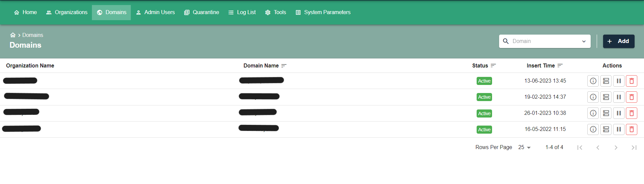Pause the domain inserted 26-01-2023 10:38
The height and width of the screenshot is (184, 644).
pyautogui.click(x=619, y=113)
